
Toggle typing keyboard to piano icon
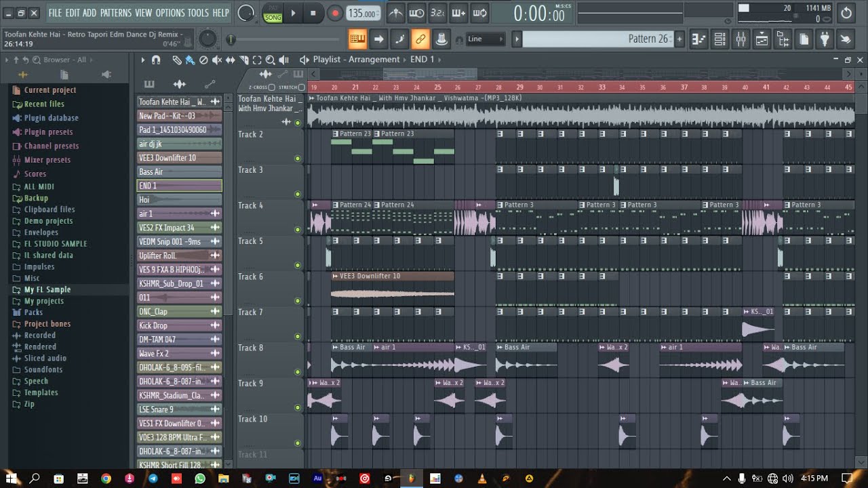coord(357,39)
